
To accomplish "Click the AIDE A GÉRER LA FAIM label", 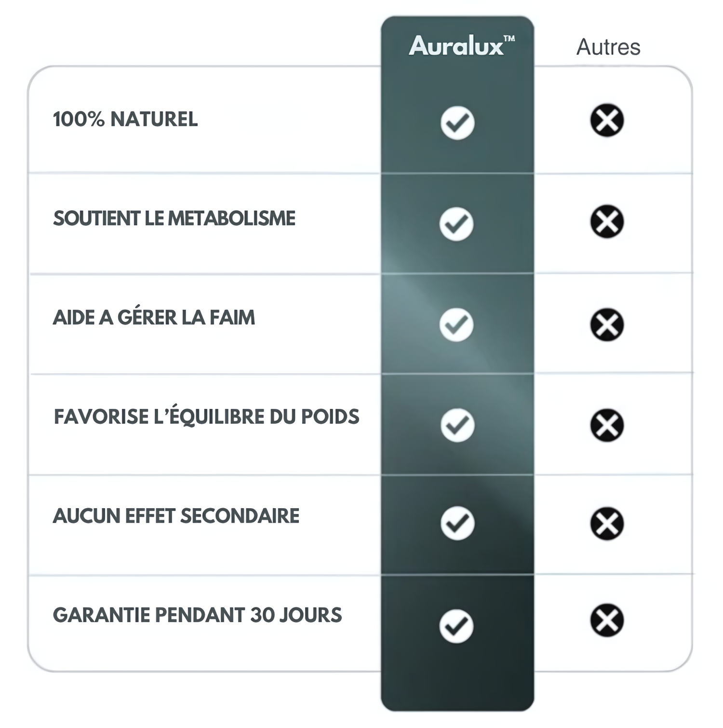I will (154, 318).
